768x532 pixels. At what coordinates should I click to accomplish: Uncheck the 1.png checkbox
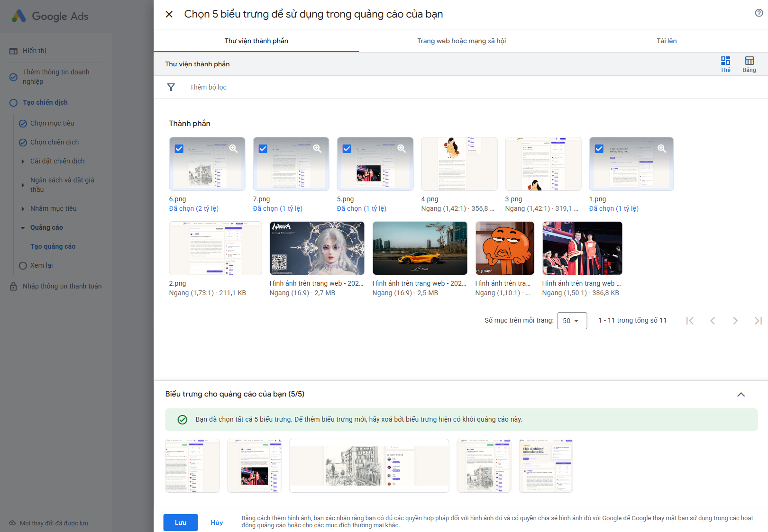(599, 149)
